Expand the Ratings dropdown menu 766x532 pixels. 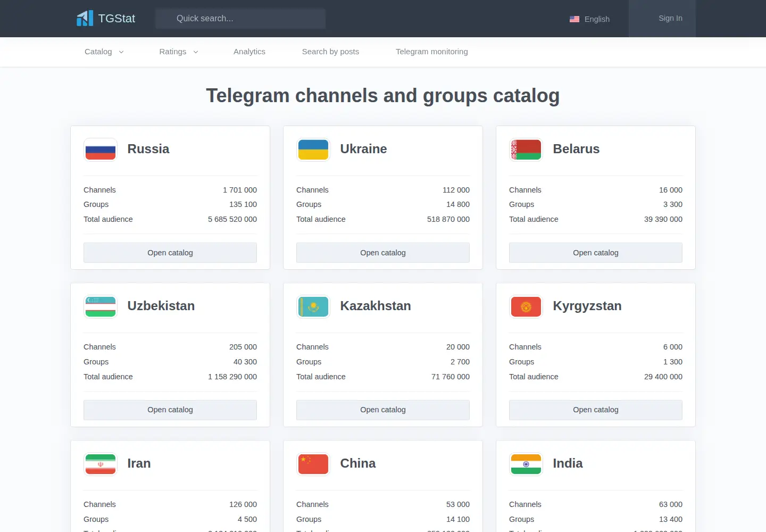(179, 52)
